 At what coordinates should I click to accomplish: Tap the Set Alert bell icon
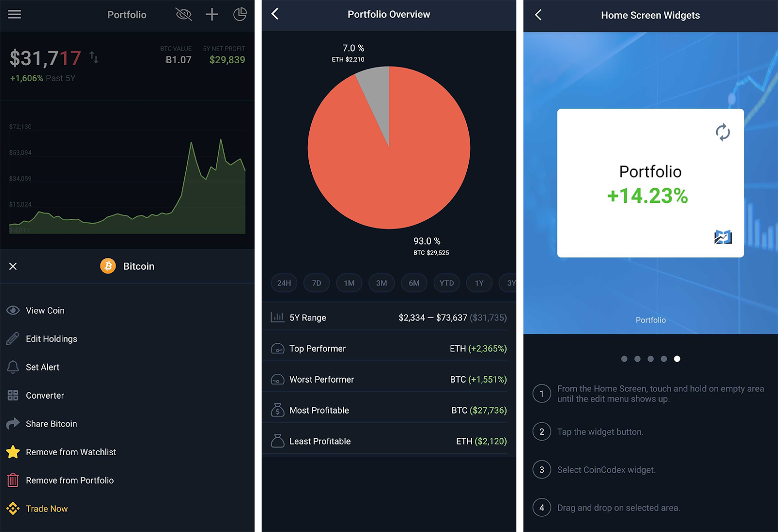tap(13, 367)
